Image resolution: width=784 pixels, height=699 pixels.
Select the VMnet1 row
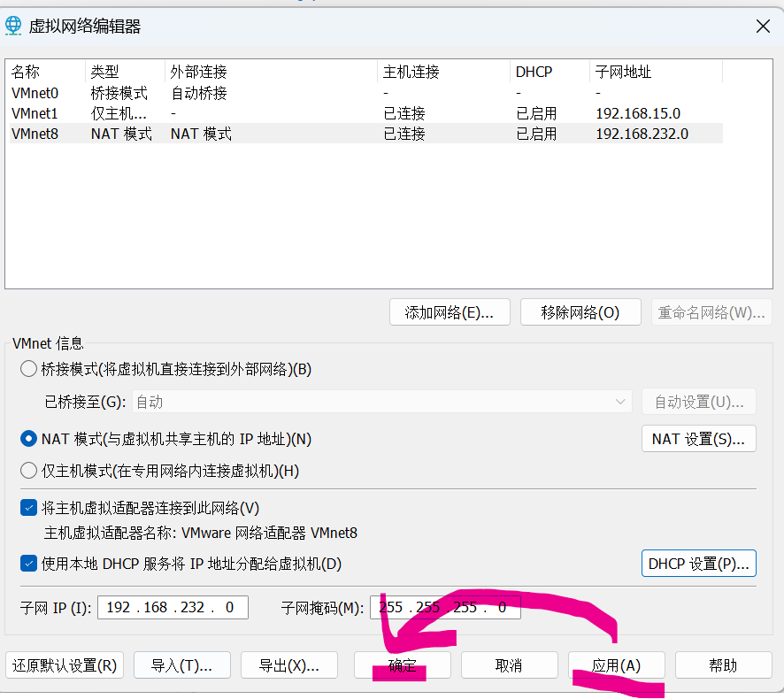(x=366, y=113)
